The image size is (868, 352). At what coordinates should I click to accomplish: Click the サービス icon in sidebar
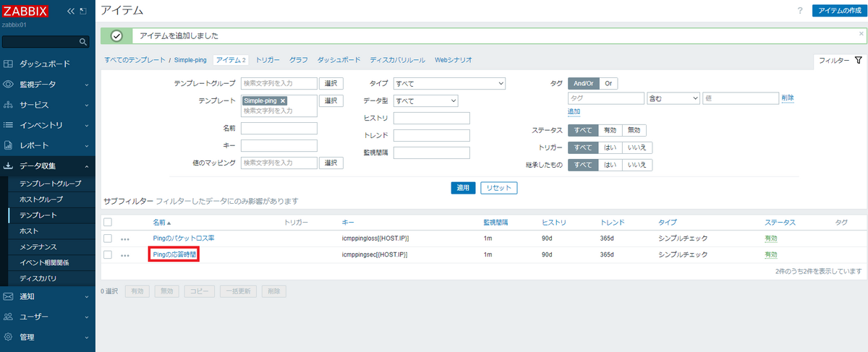pyautogui.click(x=9, y=105)
